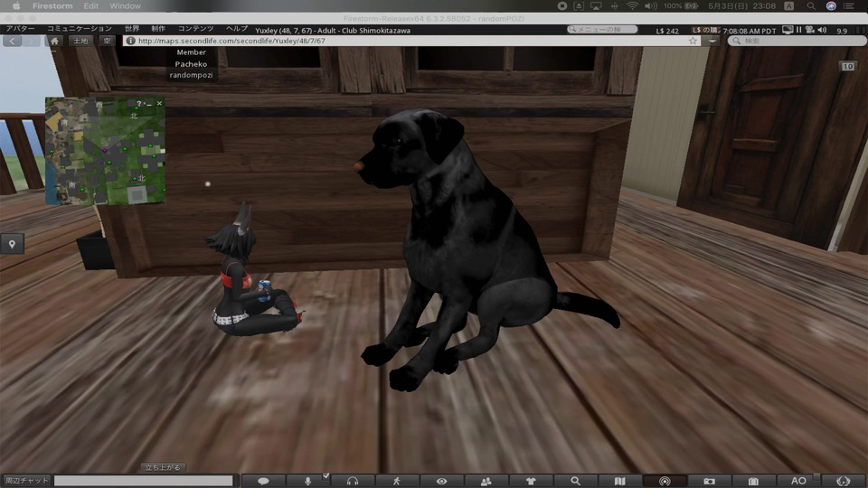Open the Firestorm application menu
The width and height of the screenshot is (868, 488).
[x=52, y=6]
